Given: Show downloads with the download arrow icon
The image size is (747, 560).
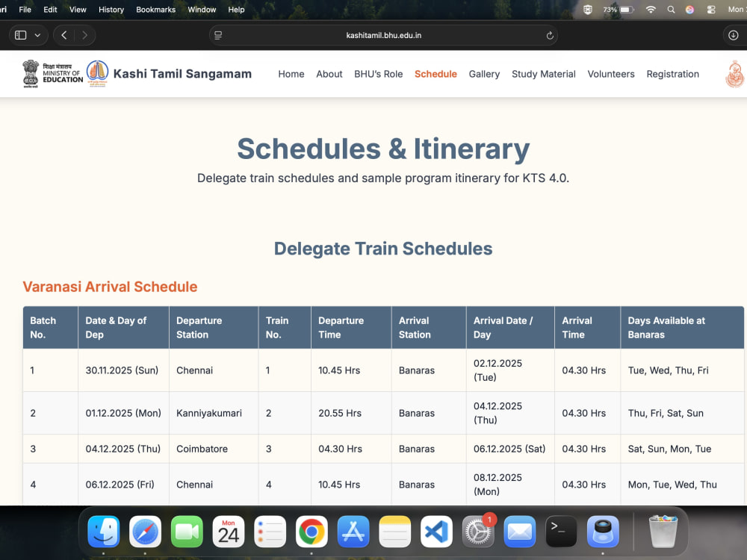Looking at the screenshot, I should click(734, 35).
